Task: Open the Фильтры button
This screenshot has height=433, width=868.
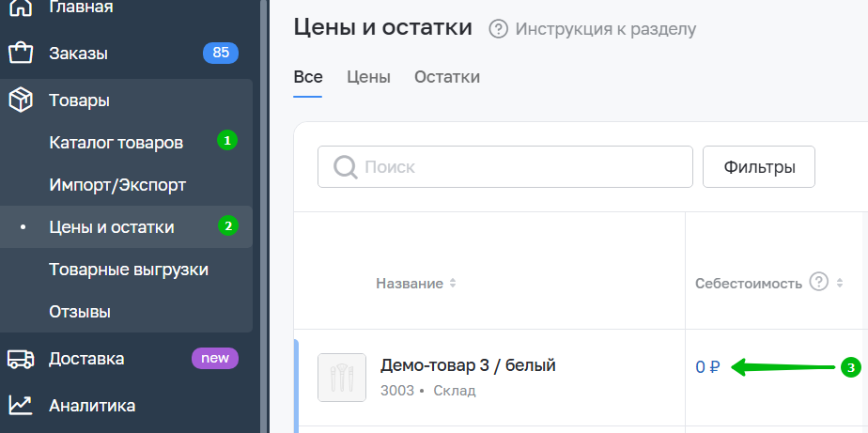Action: click(x=759, y=167)
